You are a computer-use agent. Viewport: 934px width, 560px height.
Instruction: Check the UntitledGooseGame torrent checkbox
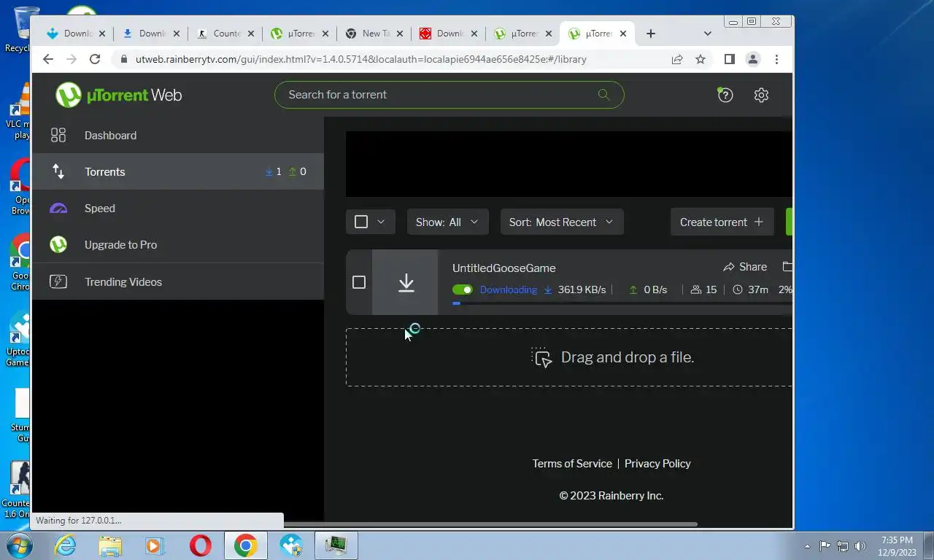tap(359, 282)
